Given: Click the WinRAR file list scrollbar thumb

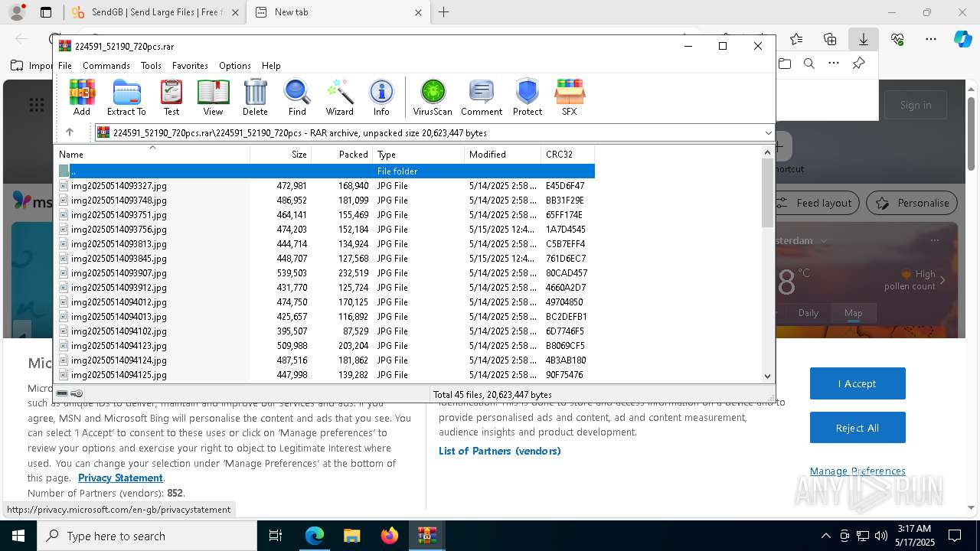Looking at the screenshot, I should [767, 193].
